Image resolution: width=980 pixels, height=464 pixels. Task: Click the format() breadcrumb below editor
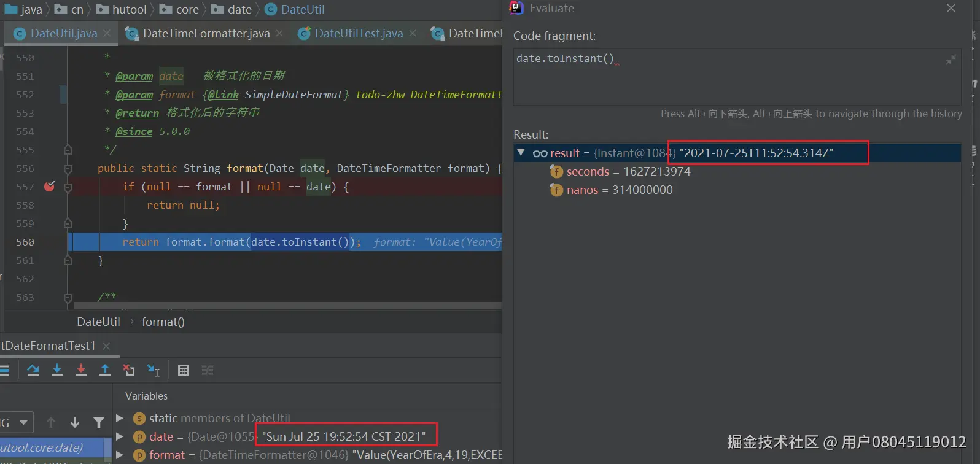coord(163,322)
